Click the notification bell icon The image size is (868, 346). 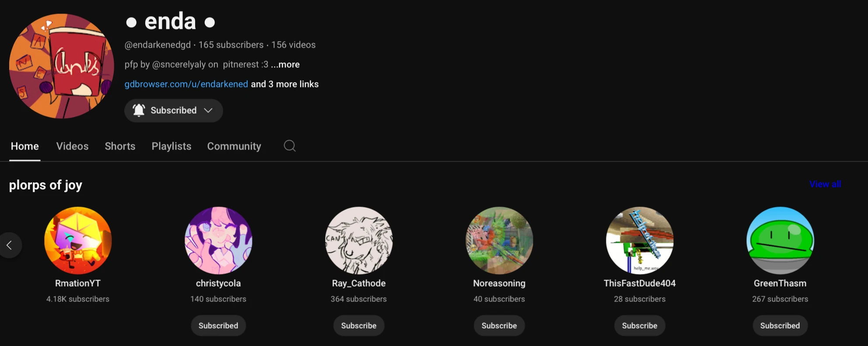point(139,110)
